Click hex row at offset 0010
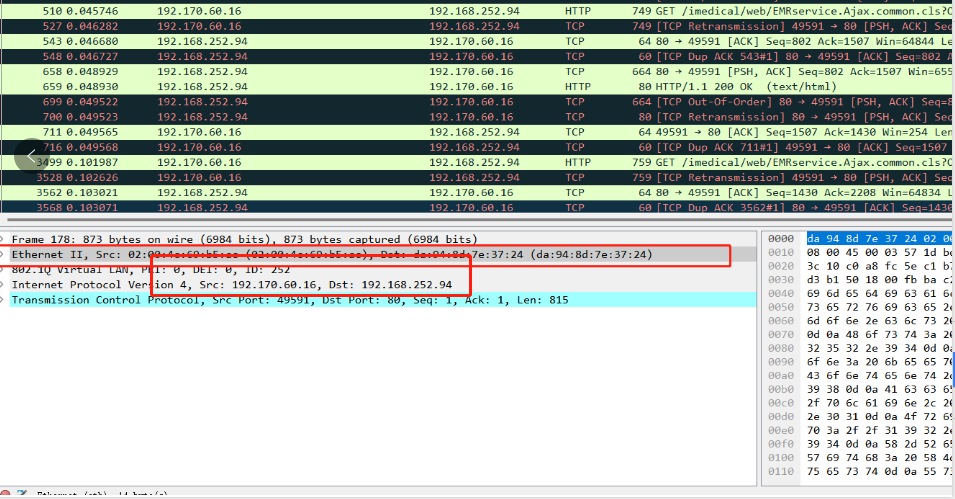The height and width of the screenshot is (499, 955). [858, 252]
